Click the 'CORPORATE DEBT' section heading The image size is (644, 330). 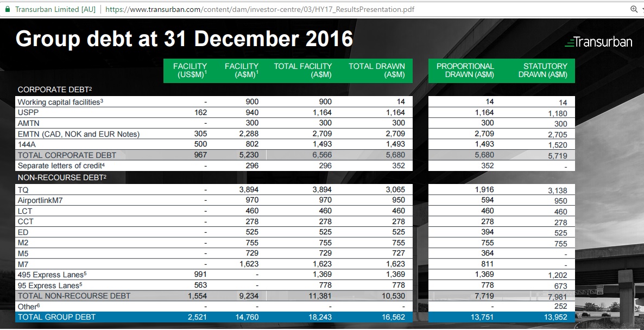pyautogui.click(x=55, y=90)
